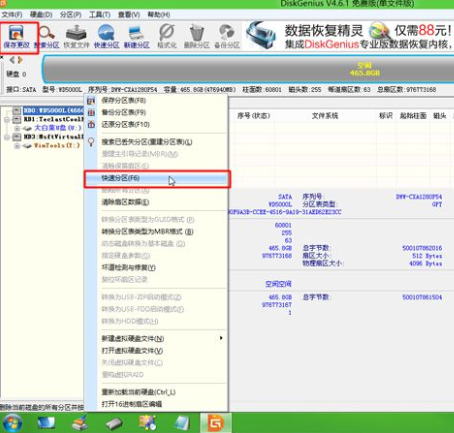The width and height of the screenshot is (454, 433).
Task: Open the 工具(T) menu
Action: coord(100,15)
